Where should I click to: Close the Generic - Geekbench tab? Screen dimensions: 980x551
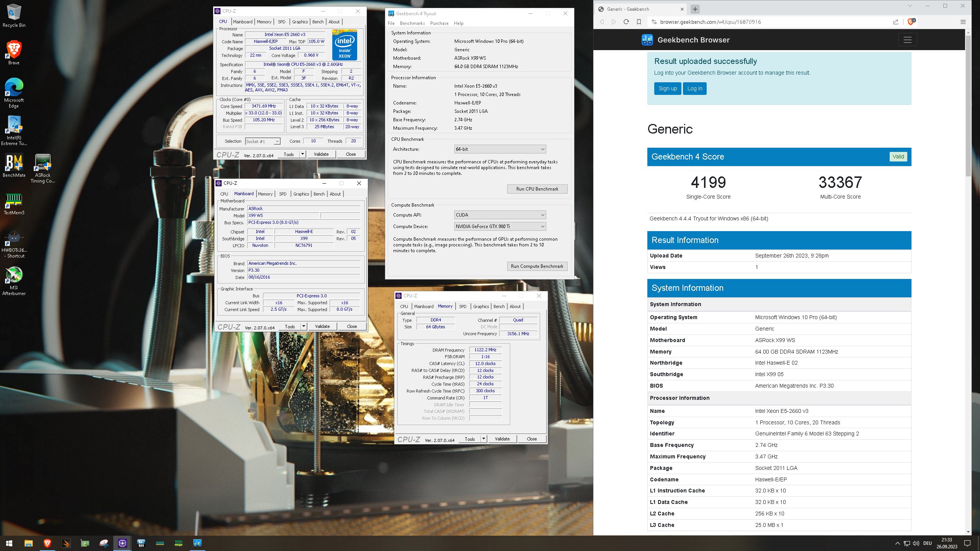tap(682, 9)
